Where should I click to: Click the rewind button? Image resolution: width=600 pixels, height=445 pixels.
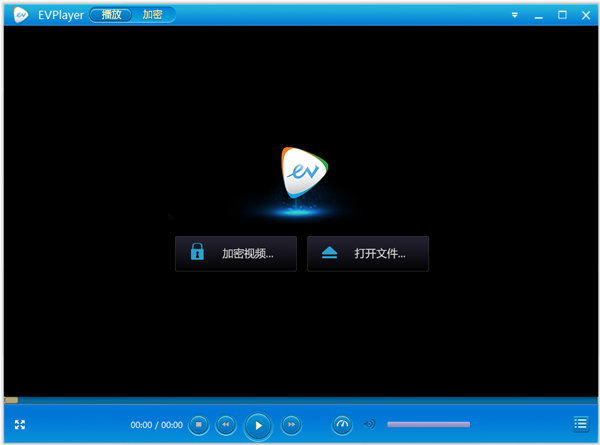226,424
